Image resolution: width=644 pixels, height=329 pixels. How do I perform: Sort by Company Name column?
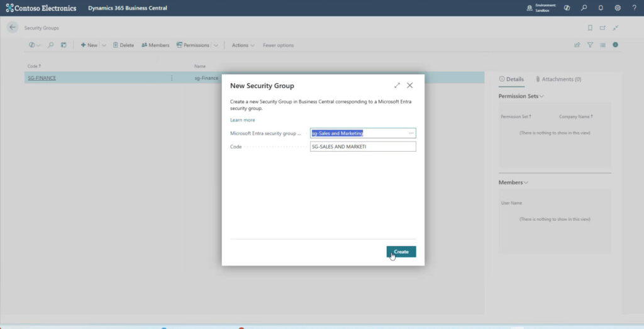(x=576, y=116)
